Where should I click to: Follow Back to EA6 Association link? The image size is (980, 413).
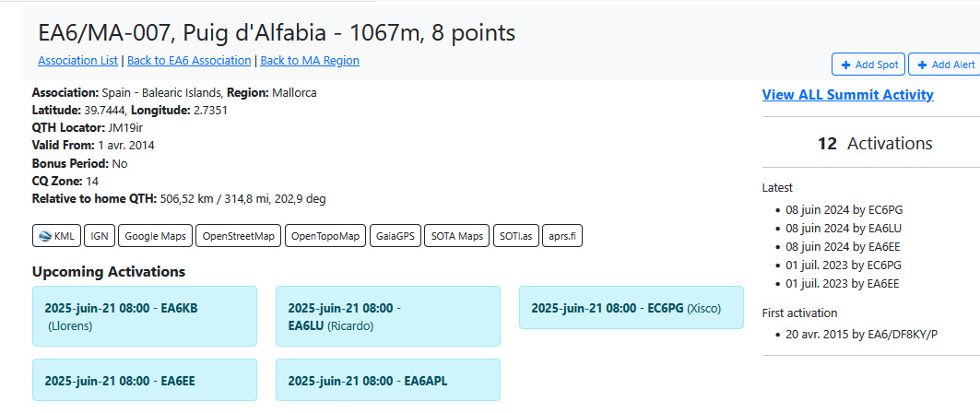[189, 61]
